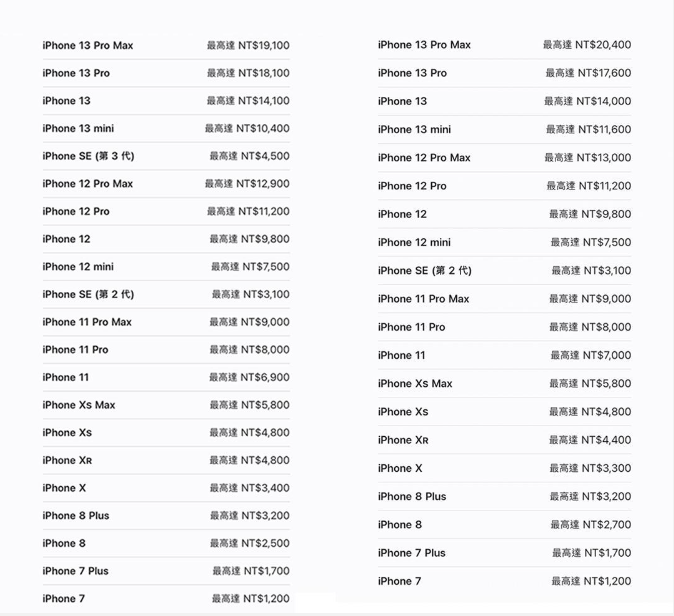Select the NT$2,500 iPhone 8 price
674x616 pixels.
tap(249, 543)
